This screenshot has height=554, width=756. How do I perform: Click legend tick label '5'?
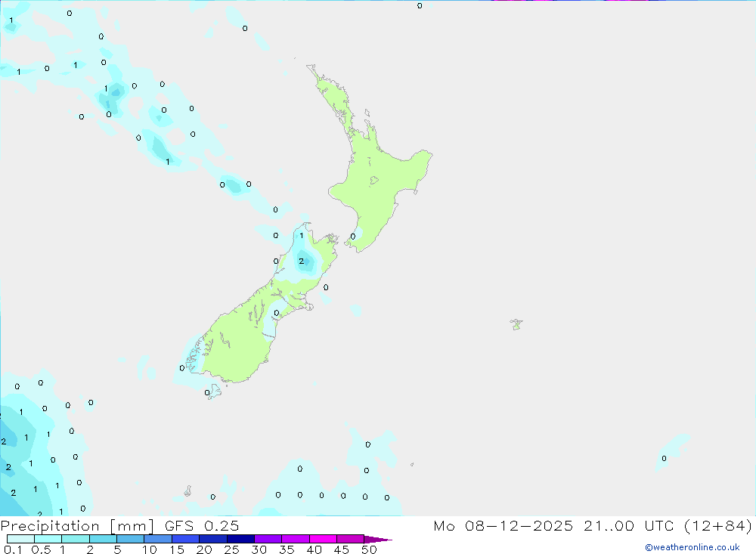pos(117,549)
